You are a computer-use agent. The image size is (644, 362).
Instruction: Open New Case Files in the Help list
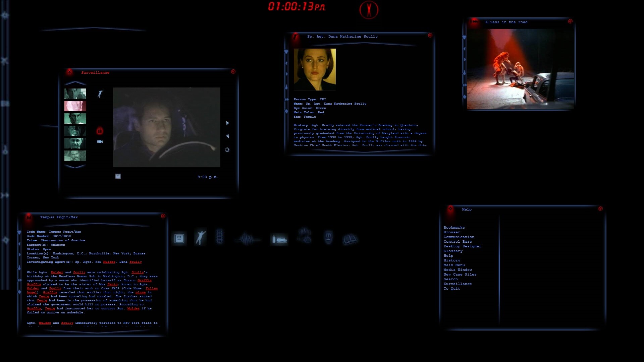[x=460, y=275]
